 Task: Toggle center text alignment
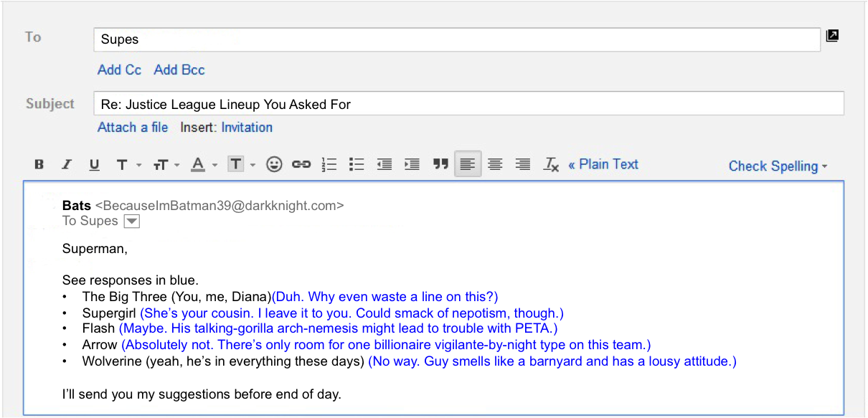495,164
